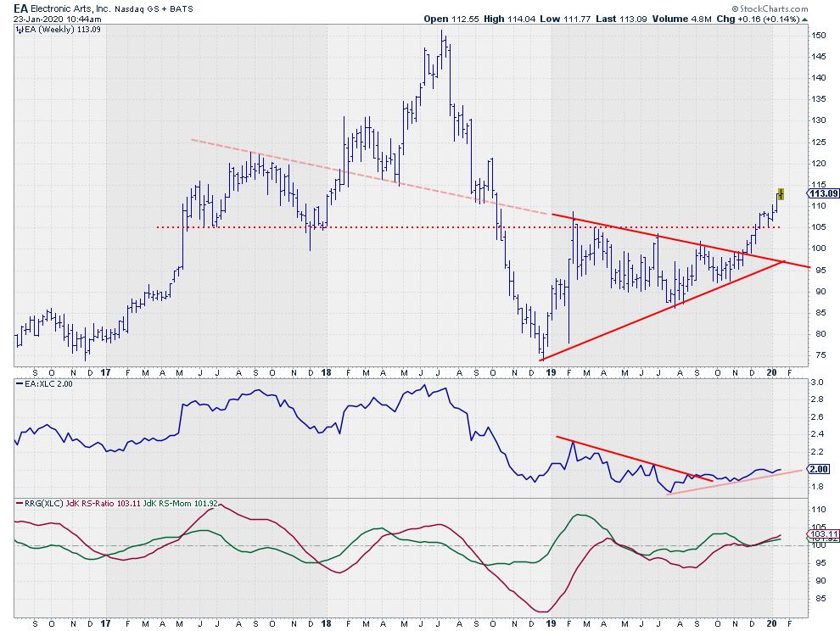
Task: Click the yellow highlighted latest weekly bar
Action: click(781, 194)
